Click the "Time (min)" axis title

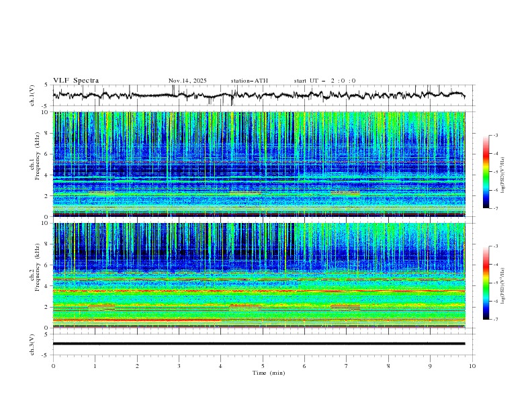click(x=269, y=373)
